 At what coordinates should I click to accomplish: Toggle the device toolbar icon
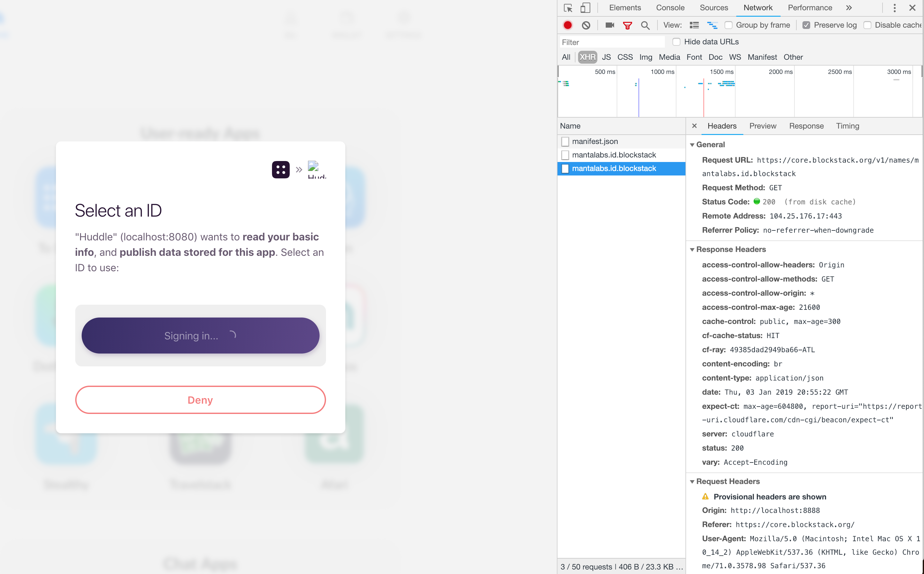pos(585,8)
